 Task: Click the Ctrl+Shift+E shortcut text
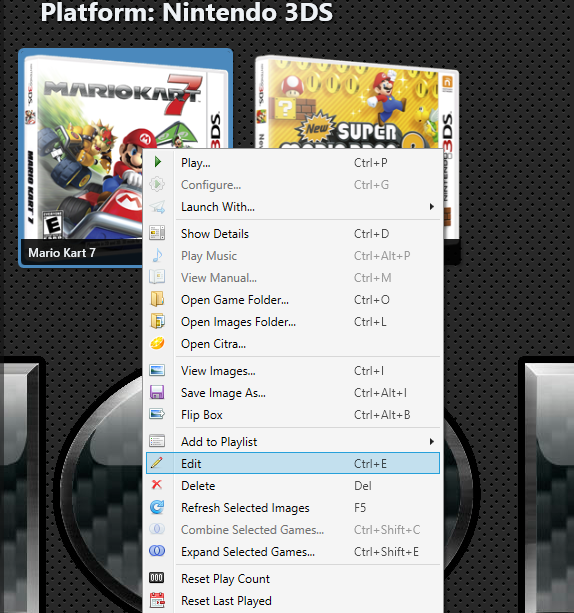tap(386, 552)
